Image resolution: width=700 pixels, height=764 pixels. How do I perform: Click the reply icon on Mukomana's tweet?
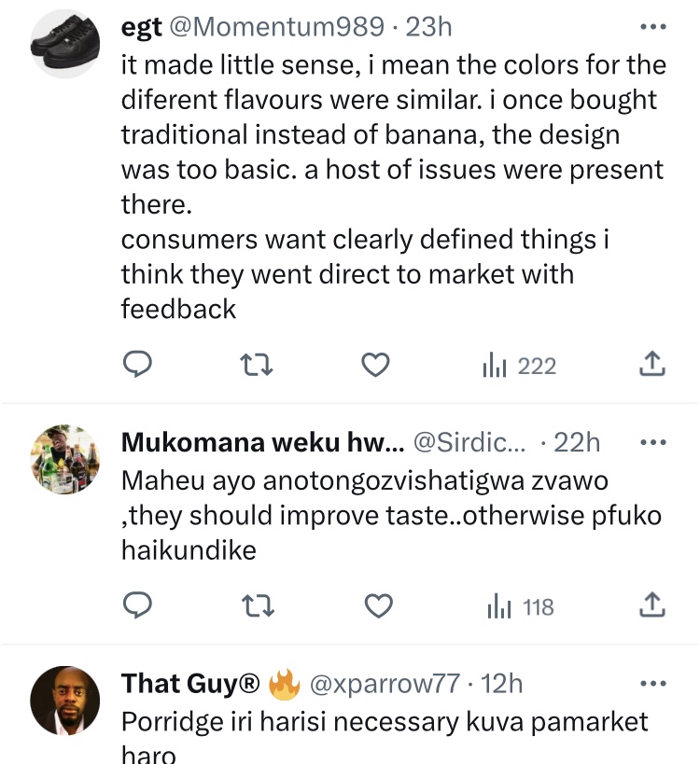(x=138, y=605)
